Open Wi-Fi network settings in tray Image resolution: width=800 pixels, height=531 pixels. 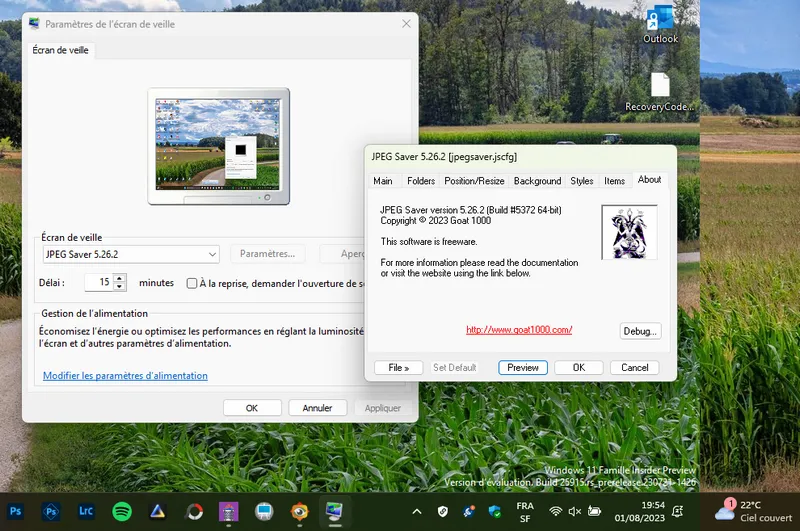click(x=556, y=511)
